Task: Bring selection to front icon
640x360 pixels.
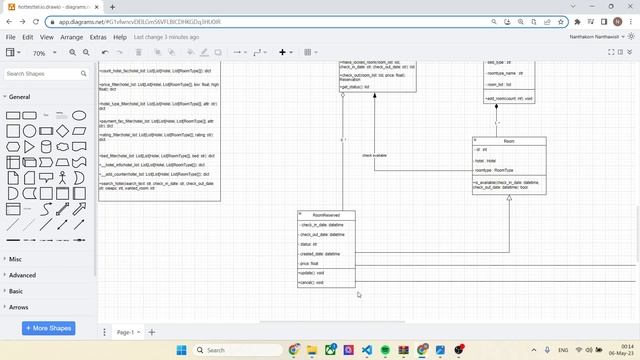Action: coord(157,52)
